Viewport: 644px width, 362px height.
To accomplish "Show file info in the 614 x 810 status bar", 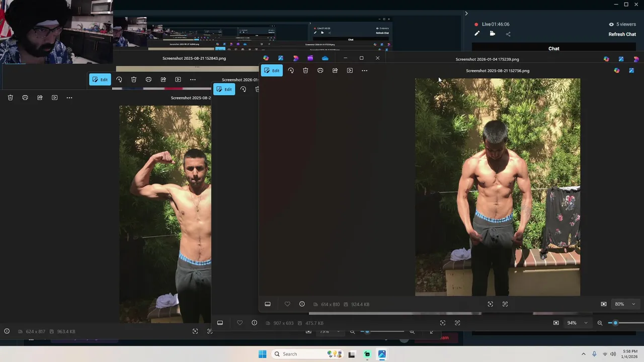I will (302, 304).
